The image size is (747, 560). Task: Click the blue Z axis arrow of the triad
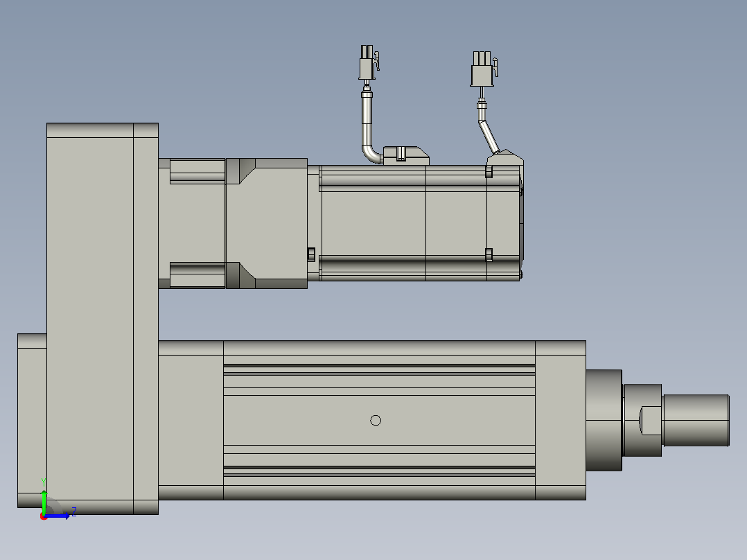tap(57, 516)
